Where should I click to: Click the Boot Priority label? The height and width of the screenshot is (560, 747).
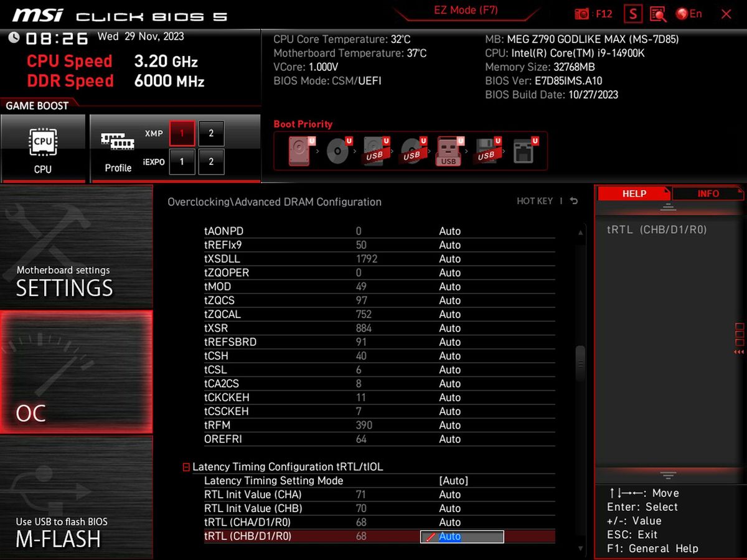303,124
